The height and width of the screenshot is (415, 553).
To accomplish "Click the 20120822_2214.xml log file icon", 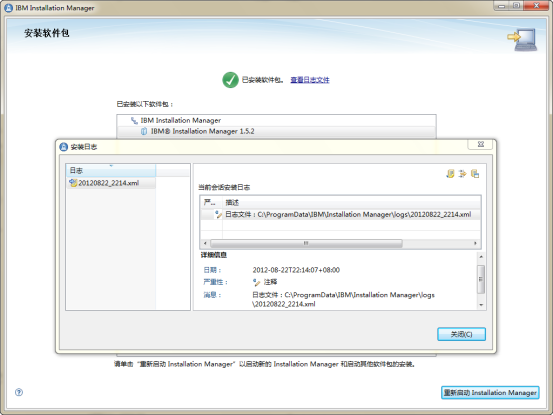I will (x=73, y=183).
